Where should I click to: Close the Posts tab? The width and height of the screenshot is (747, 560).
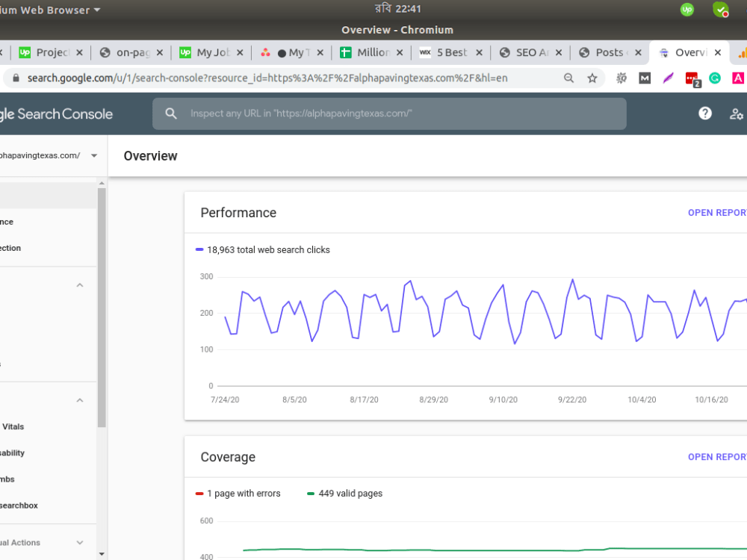[638, 52]
